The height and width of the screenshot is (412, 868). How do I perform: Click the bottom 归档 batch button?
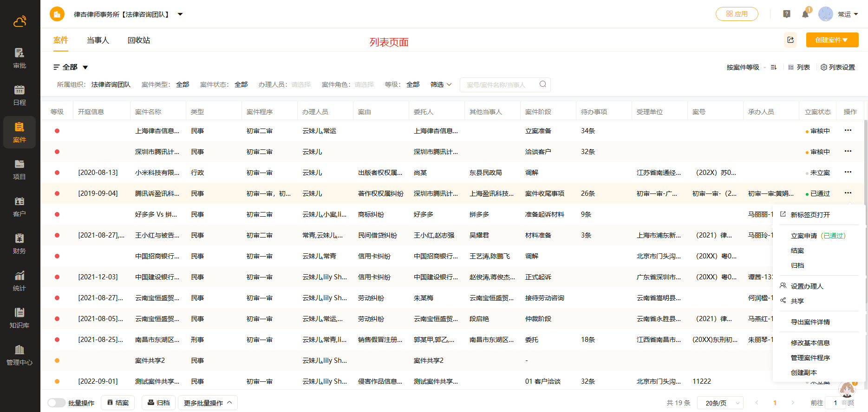pos(159,403)
